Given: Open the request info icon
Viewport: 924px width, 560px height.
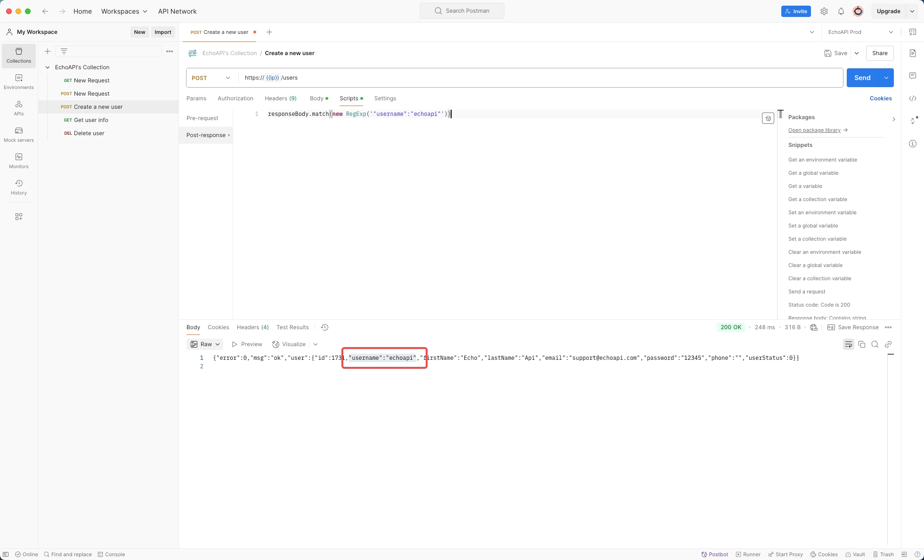Looking at the screenshot, I should [913, 144].
